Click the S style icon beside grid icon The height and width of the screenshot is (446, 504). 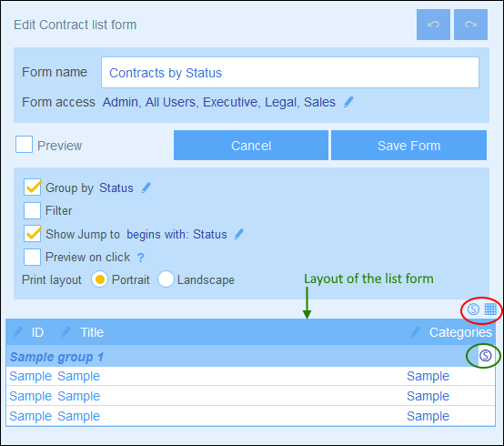[x=473, y=309]
